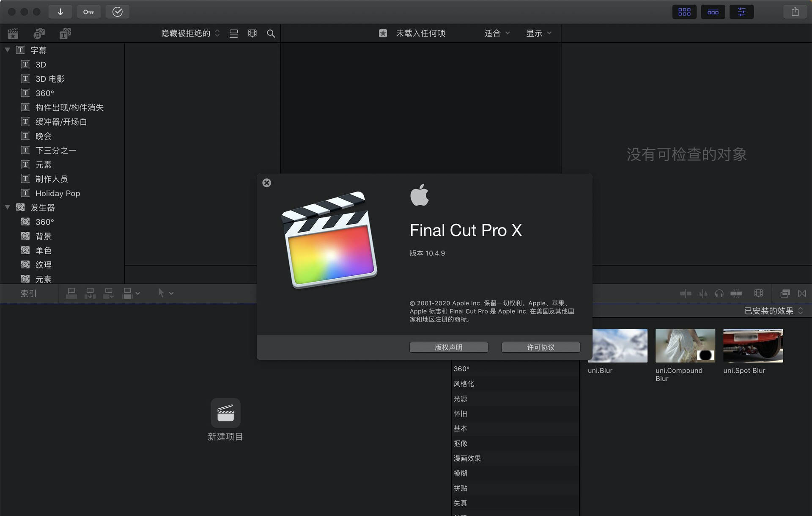Open the 显示 view options dropdown

(538, 33)
